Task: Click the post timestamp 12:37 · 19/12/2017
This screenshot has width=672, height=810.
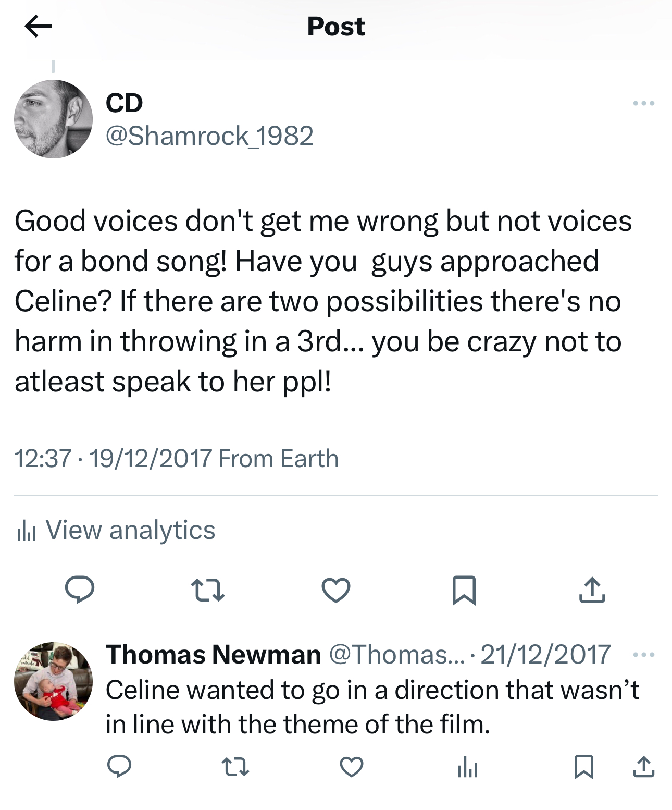Action: click(x=113, y=459)
